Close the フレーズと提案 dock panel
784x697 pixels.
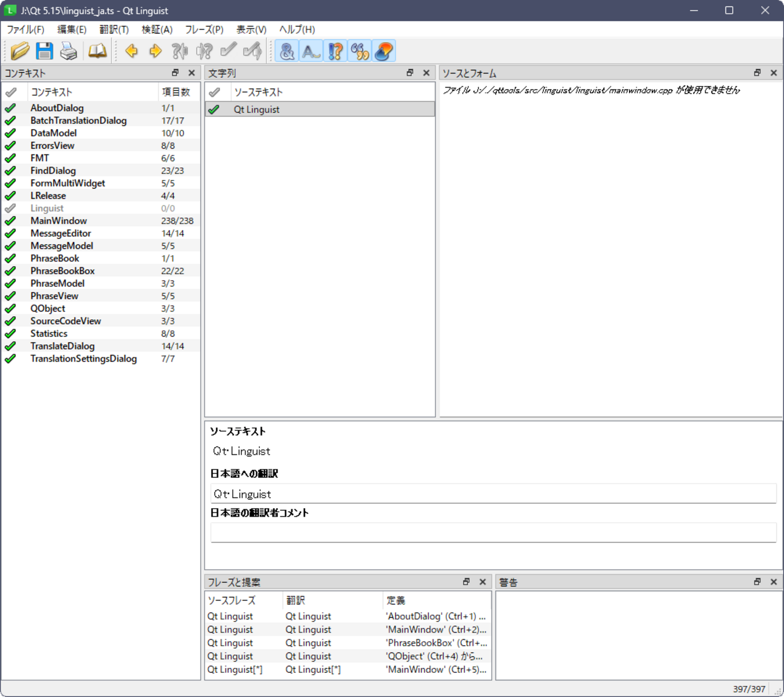[482, 582]
